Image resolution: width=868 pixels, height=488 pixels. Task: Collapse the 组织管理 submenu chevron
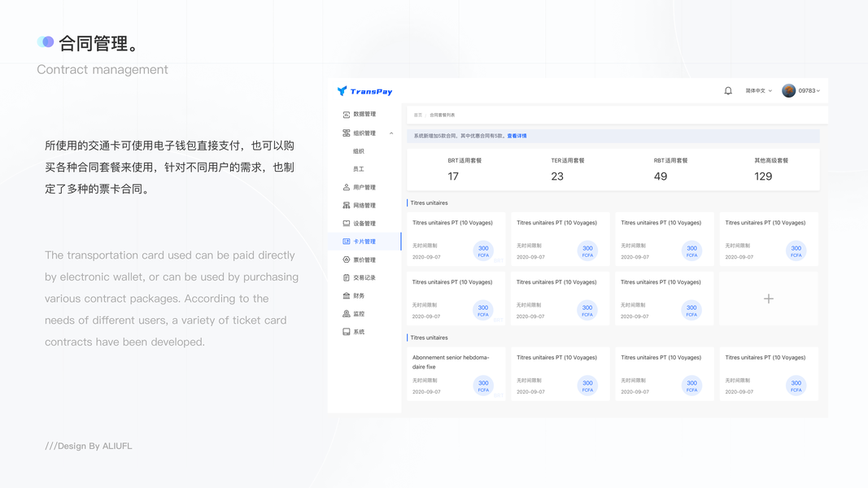point(391,133)
